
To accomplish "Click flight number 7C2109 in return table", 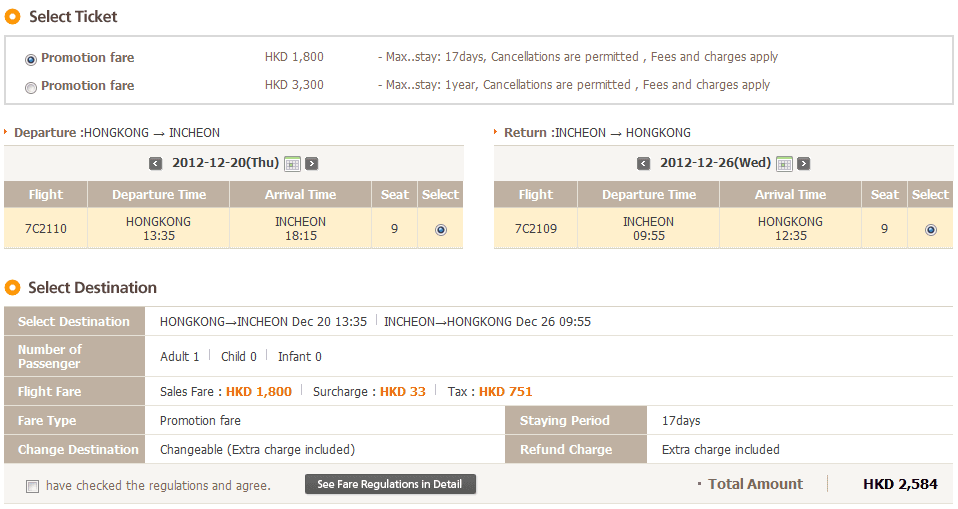I will click(536, 229).
